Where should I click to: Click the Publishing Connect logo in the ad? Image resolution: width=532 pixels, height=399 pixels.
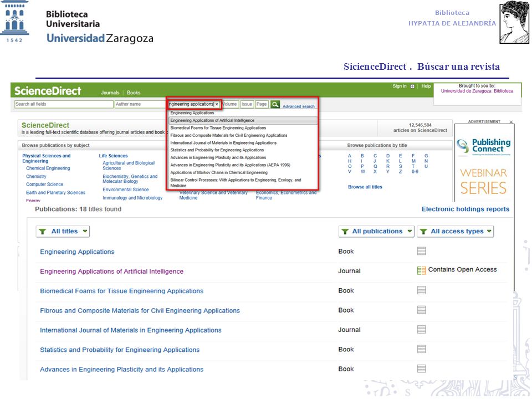[x=484, y=146]
